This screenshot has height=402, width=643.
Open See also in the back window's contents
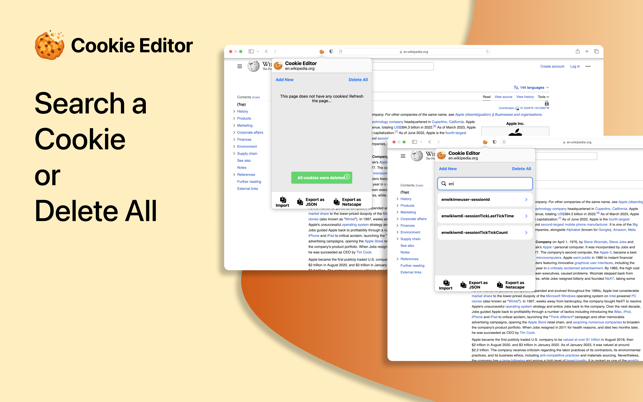click(x=244, y=160)
